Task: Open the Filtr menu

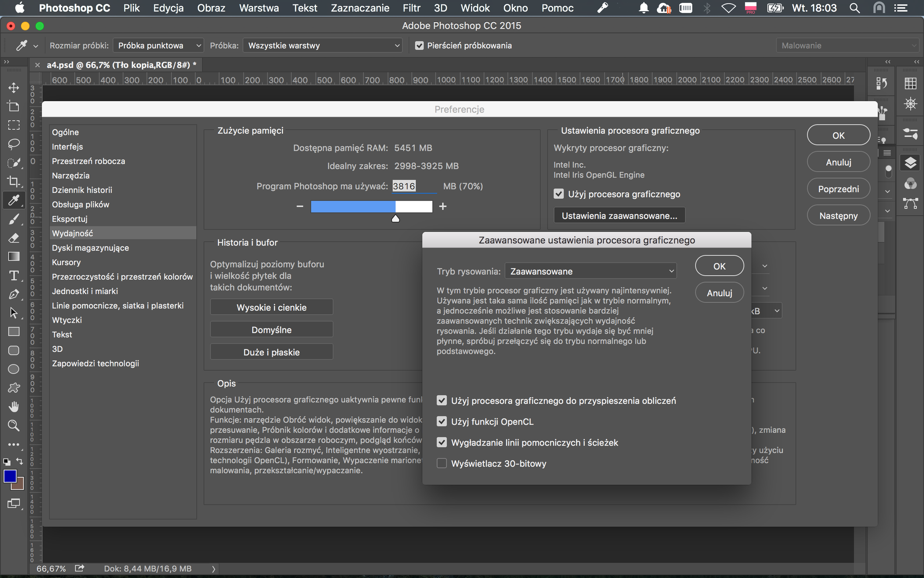Action: (x=411, y=8)
